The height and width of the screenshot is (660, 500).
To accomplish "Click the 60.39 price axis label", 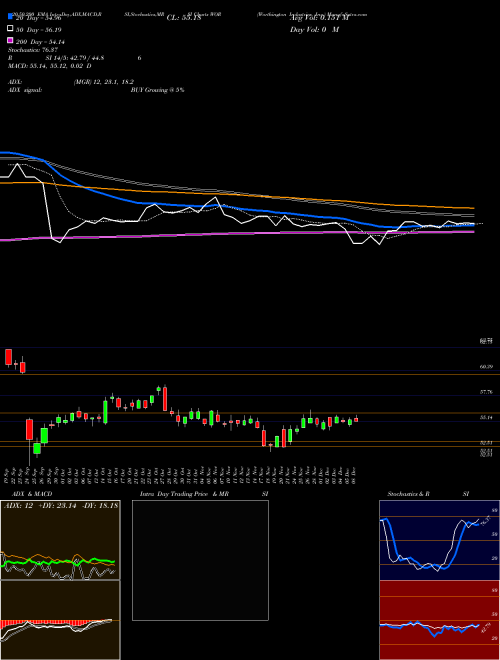I will coord(486,367).
